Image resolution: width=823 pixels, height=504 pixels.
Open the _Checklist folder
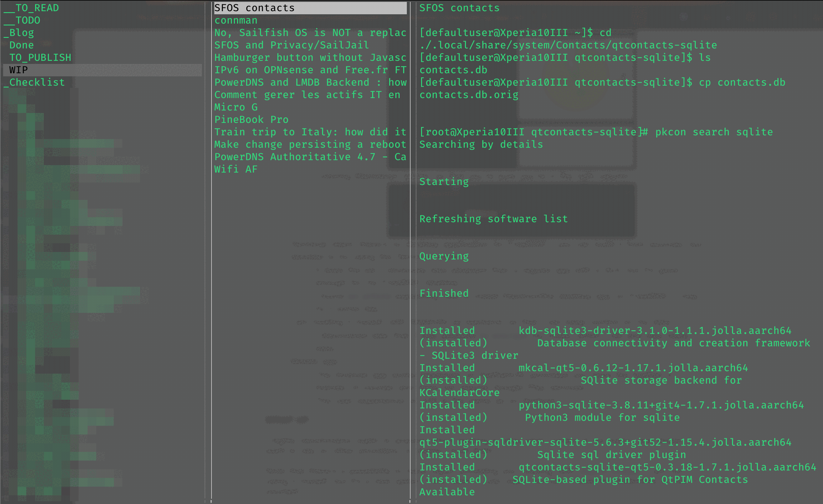tap(34, 83)
